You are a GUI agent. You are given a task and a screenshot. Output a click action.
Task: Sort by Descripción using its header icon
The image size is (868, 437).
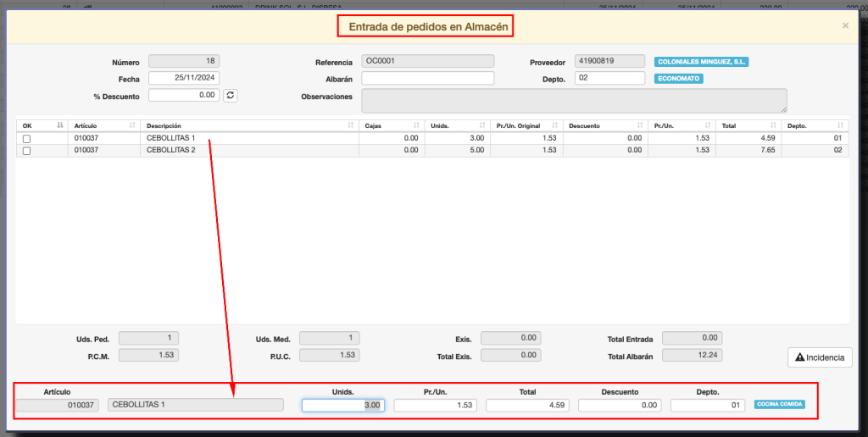[x=350, y=125]
